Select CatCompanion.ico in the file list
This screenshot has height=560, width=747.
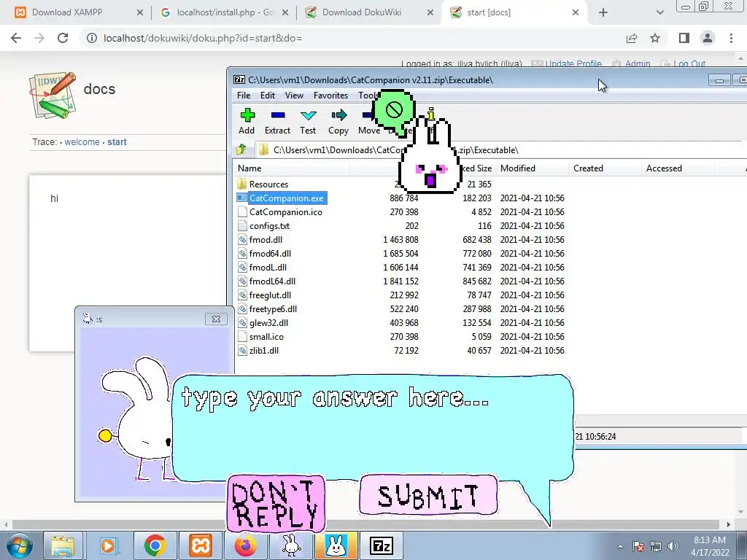(x=285, y=212)
